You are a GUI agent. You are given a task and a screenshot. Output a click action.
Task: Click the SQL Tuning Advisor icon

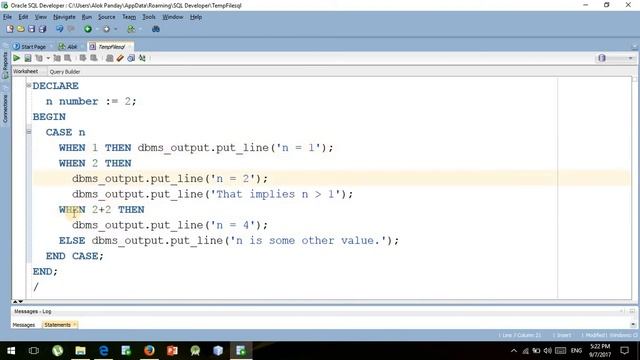coord(68,58)
